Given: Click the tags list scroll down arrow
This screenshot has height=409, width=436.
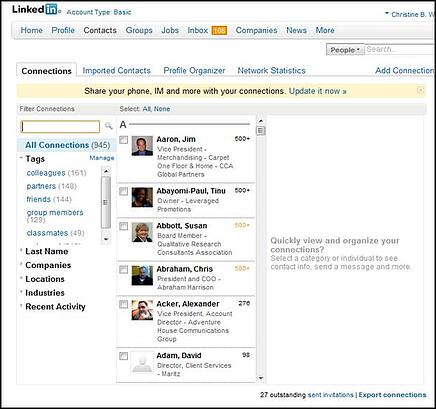Looking at the screenshot, I should point(106,239).
